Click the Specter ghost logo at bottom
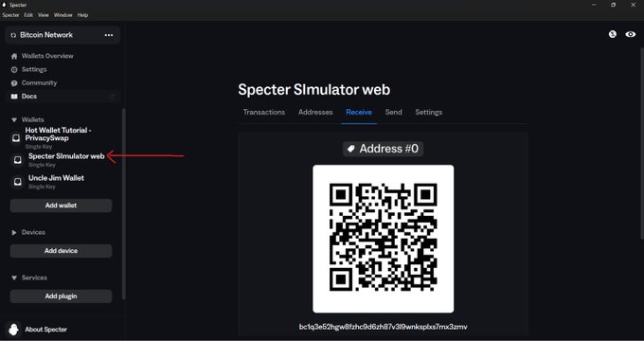644x341 pixels. point(13,329)
